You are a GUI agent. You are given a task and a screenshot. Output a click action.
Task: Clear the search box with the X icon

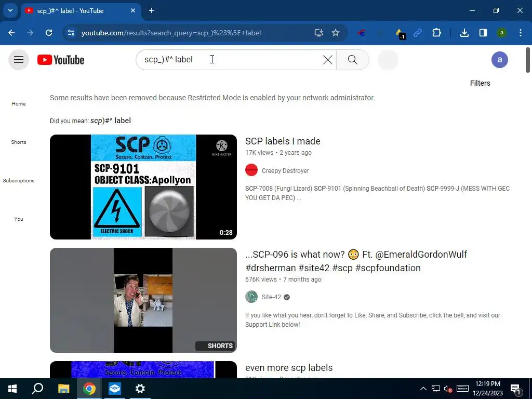[x=327, y=60]
